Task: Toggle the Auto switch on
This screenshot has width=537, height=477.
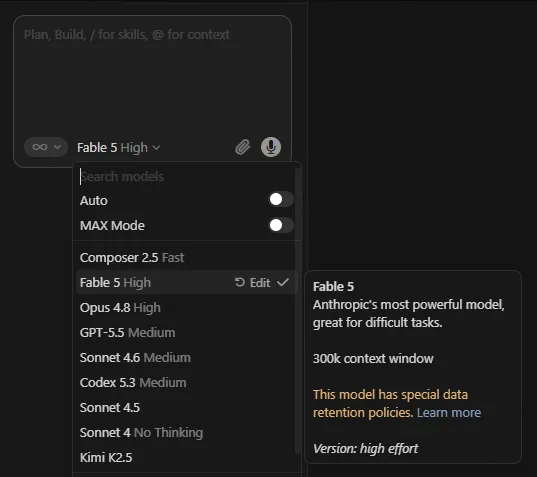Action: pos(281,200)
